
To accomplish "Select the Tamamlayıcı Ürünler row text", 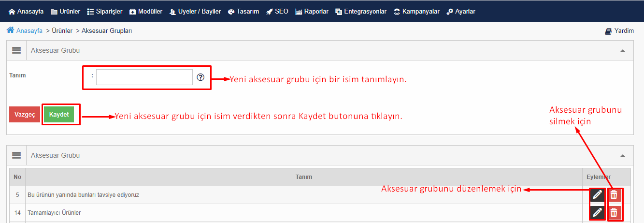I will [54, 213].
